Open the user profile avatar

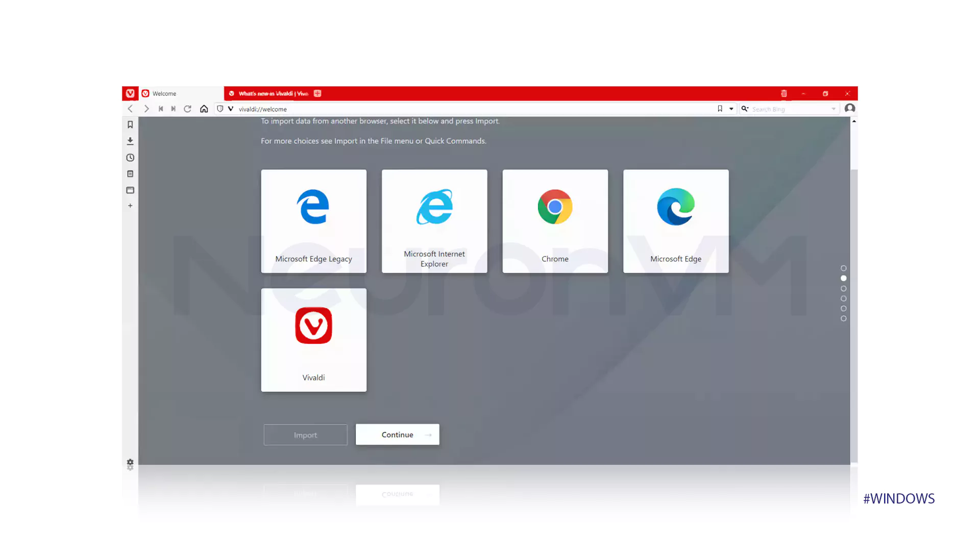tap(850, 108)
